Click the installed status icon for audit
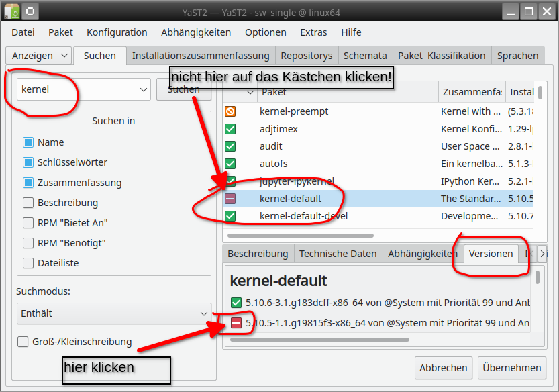Screen dimensions: 559x392 230,146
